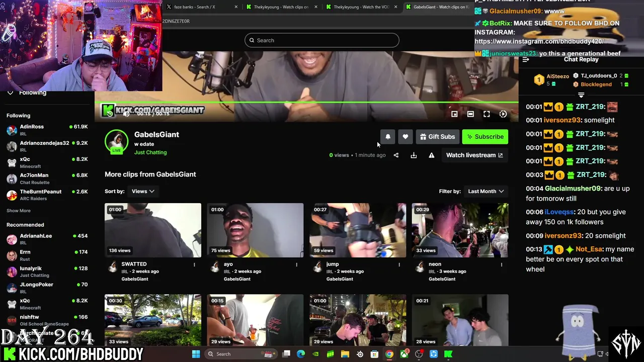Image resolution: width=644 pixels, height=362 pixels.
Task: Click the Just Chatting category link
Action: 150,152
